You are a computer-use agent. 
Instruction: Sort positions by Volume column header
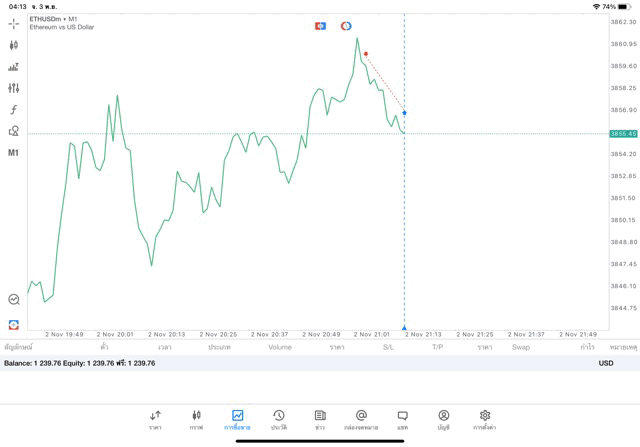click(280, 347)
